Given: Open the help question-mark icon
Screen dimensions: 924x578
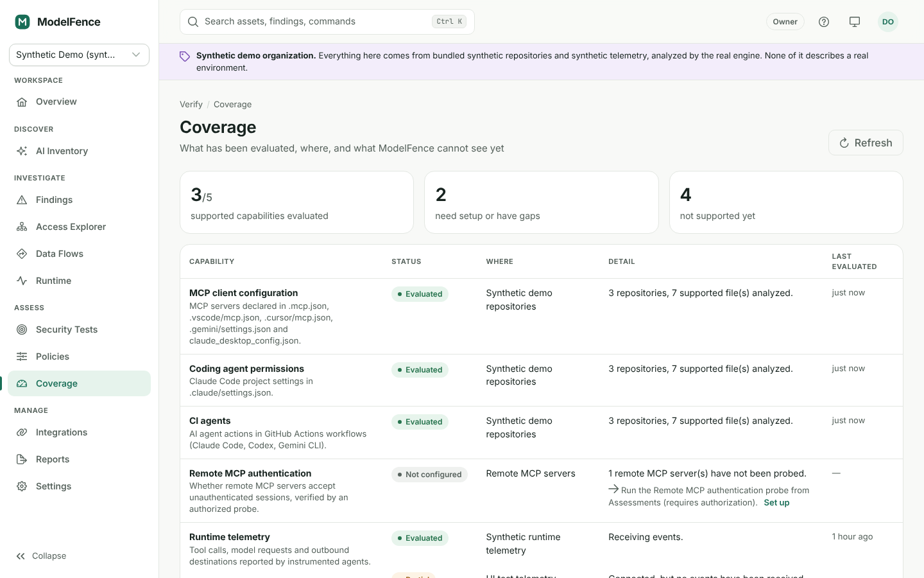Looking at the screenshot, I should (824, 22).
